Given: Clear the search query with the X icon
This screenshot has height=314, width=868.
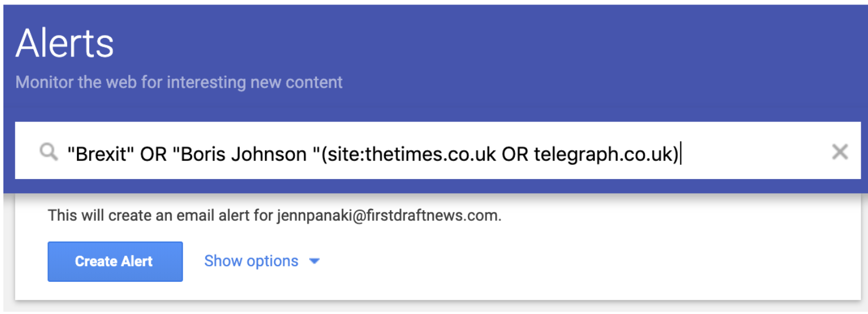Looking at the screenshot, I should coord(840,151).
